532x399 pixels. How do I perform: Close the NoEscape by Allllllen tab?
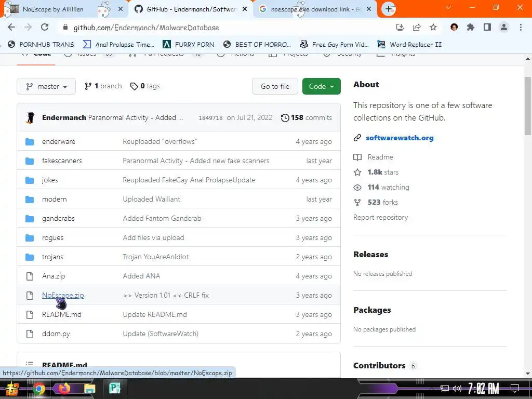point(121,9)
